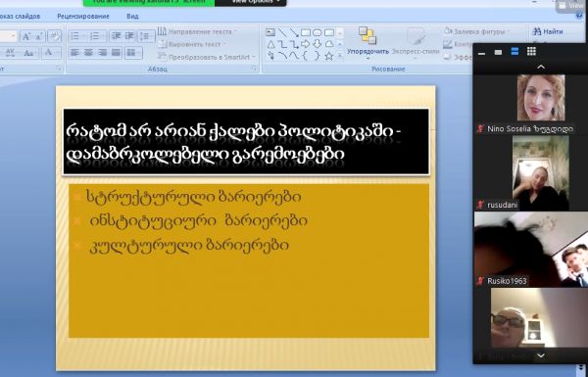Click the numbered list icon
588x377 pixels.
pos(94,36)
